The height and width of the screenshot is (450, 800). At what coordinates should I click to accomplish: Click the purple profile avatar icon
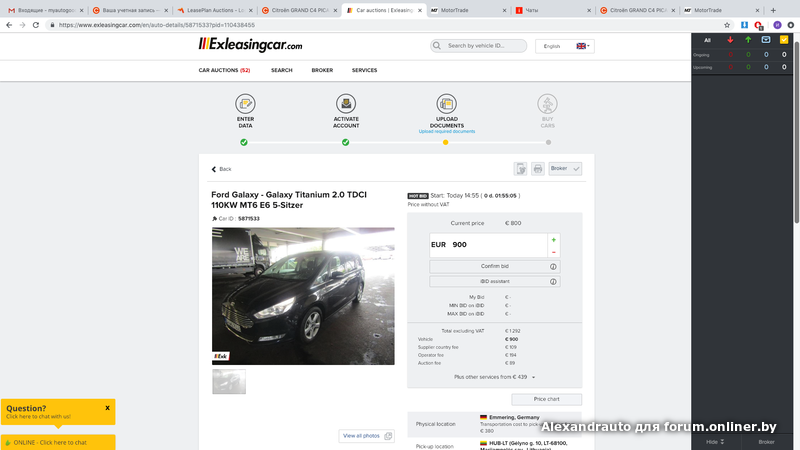coord(777,25)
